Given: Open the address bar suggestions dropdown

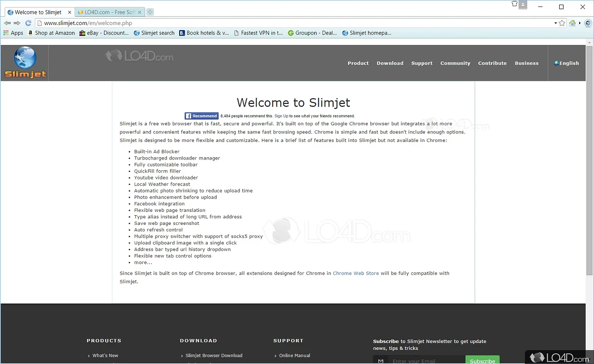Looking at the screenshot, I should pyautogui.click(x=555, y=23).
